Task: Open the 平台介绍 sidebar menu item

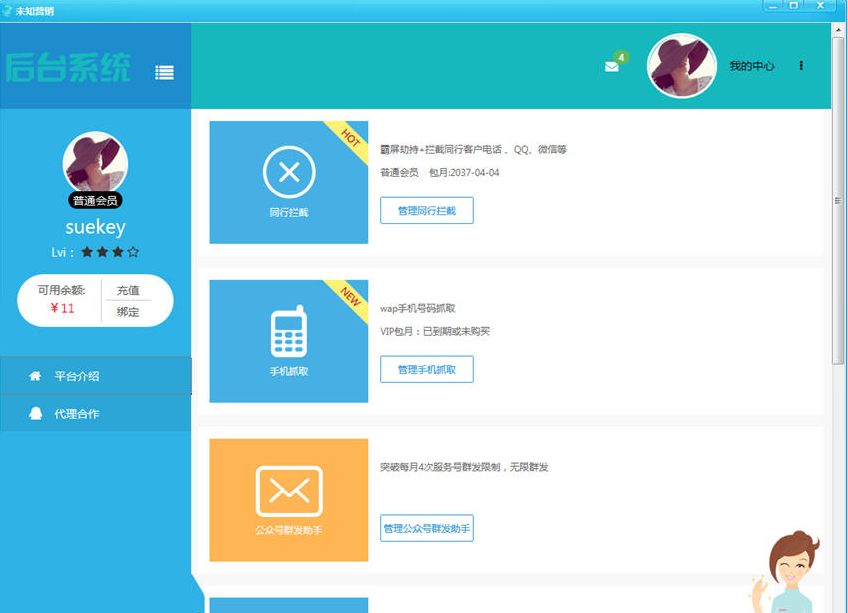Action: 96,376
